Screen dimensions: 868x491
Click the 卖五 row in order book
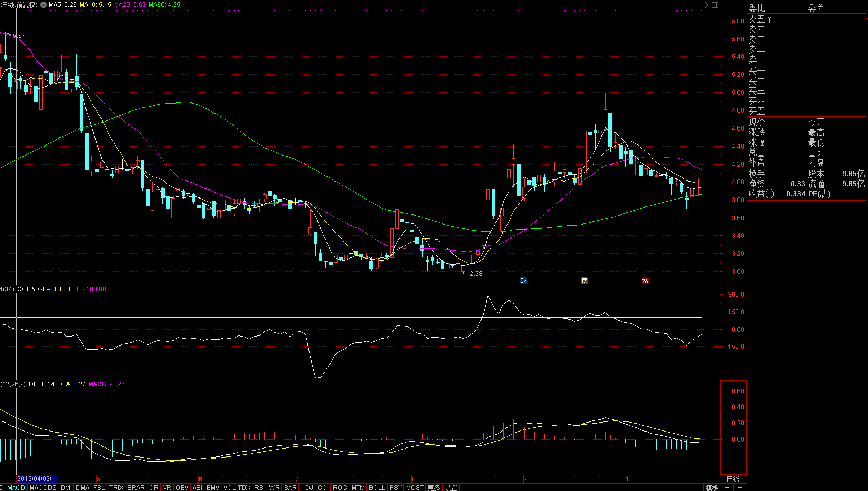pos(807,19)
